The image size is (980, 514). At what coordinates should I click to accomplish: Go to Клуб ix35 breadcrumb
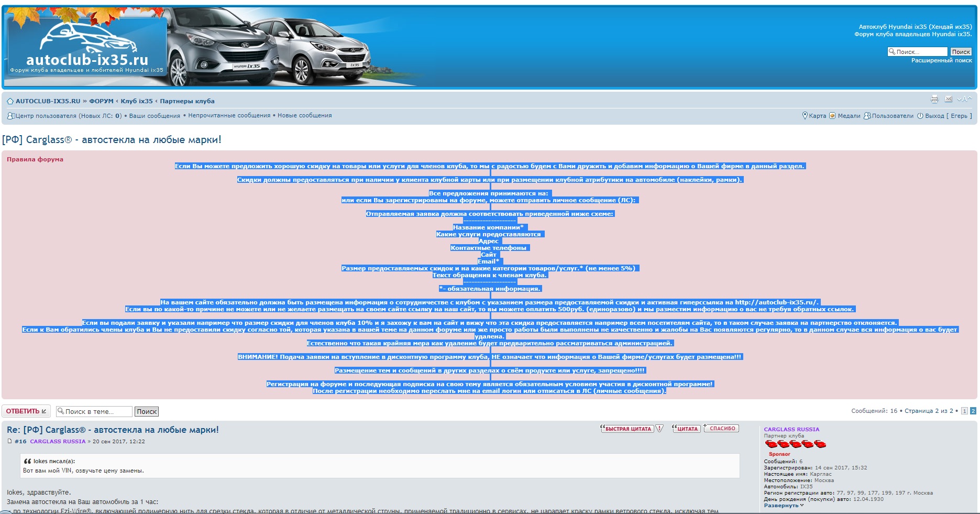pos(137,101)
